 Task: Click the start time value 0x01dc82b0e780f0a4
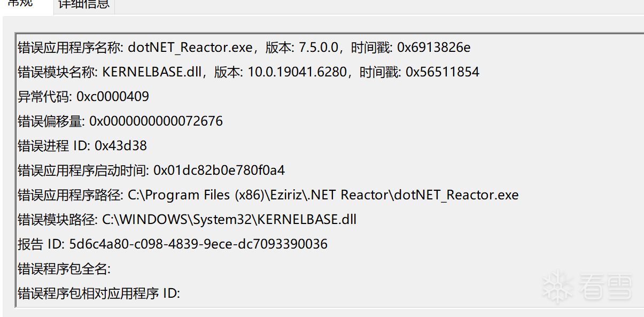(x=219, y=171)
